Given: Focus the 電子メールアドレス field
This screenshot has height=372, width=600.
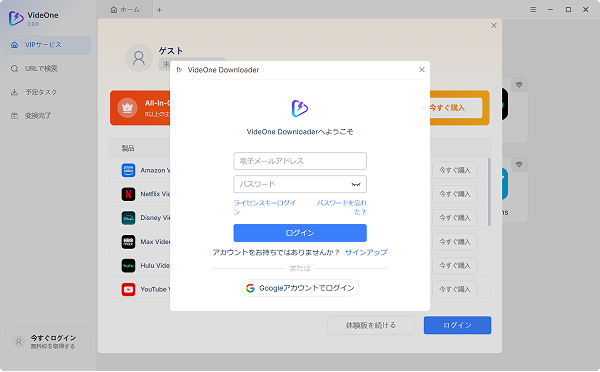Looking at the screenshot, I should tap(300, 161).
